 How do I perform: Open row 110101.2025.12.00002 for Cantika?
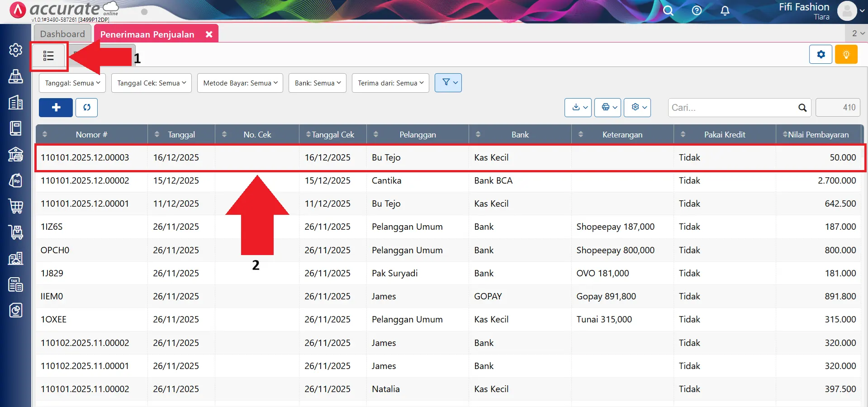click(85, 181)
